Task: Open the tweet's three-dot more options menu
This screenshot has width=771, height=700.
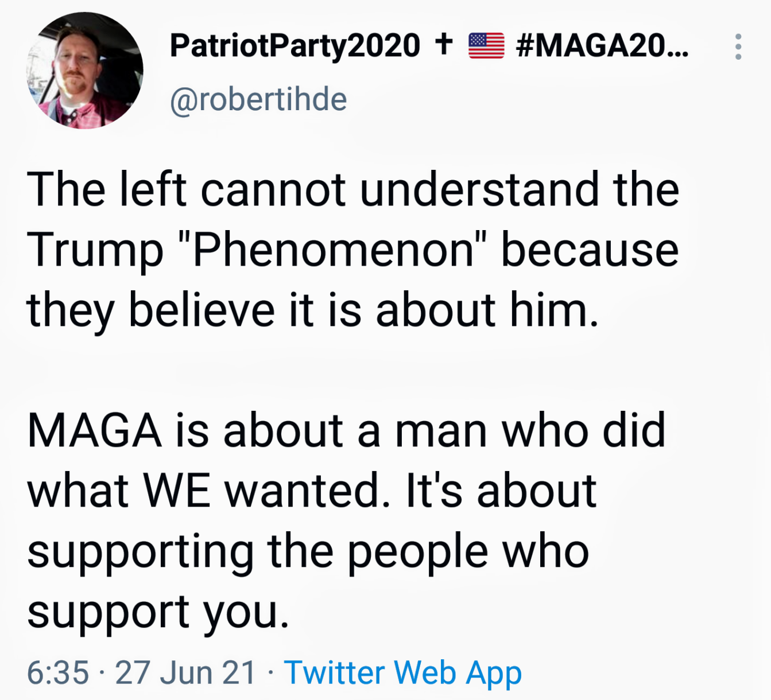Action: coord(738,46)
